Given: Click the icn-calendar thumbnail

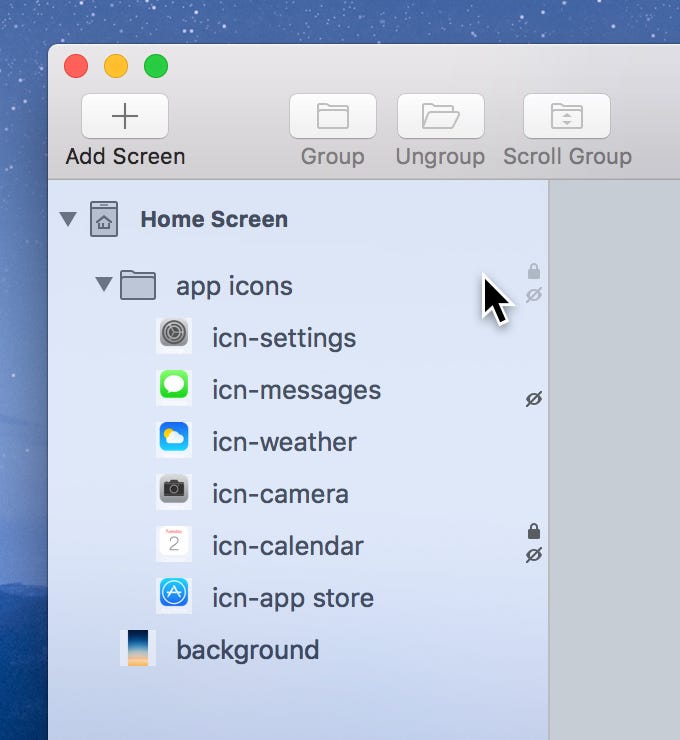Looking at the screenshot, I should pyautogui.click(x=174, y=543).
